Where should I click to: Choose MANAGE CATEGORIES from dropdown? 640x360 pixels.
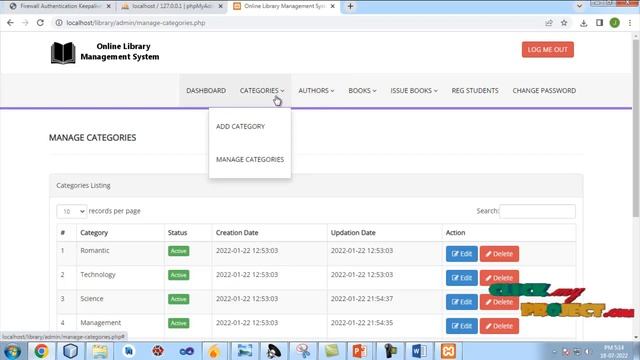[250, 160]
